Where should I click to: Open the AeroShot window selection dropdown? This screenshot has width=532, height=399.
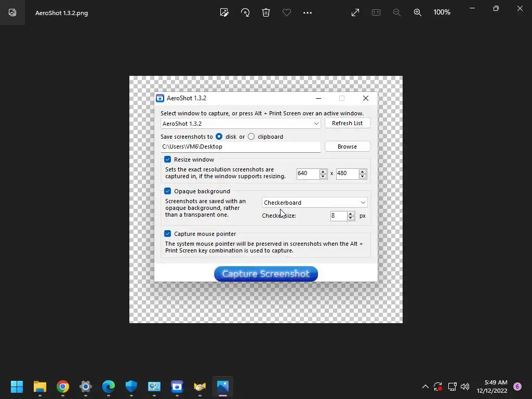click(241, 124)
